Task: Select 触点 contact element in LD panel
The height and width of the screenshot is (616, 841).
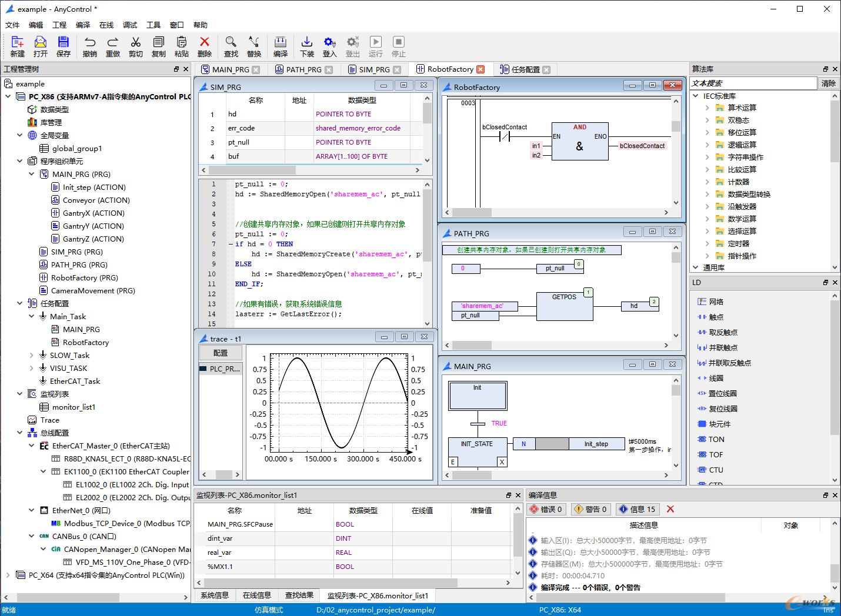Action: tap(710, 317)
